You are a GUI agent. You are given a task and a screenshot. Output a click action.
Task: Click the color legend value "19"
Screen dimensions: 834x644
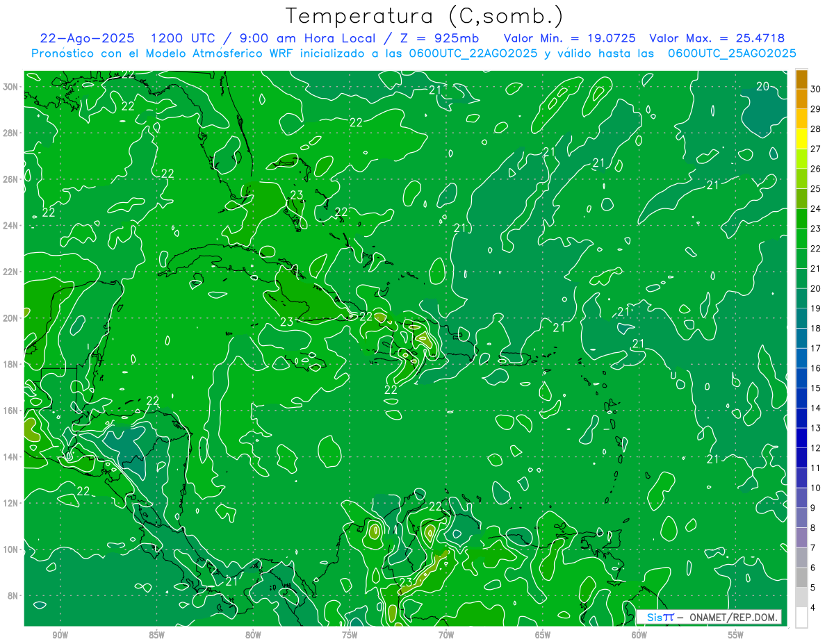816,308
